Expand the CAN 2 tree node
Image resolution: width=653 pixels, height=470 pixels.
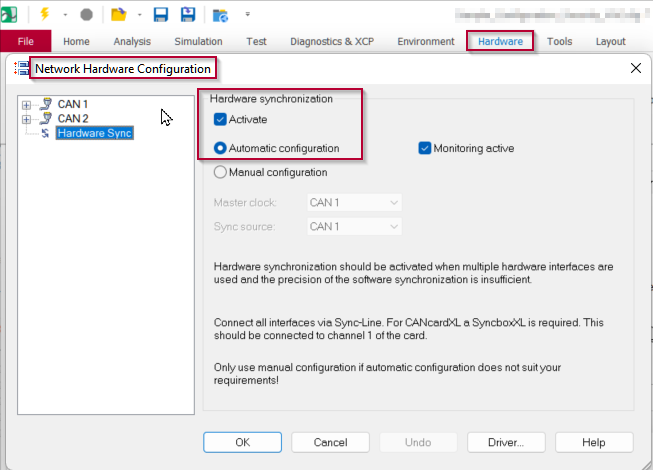click(x=26, y=120)
